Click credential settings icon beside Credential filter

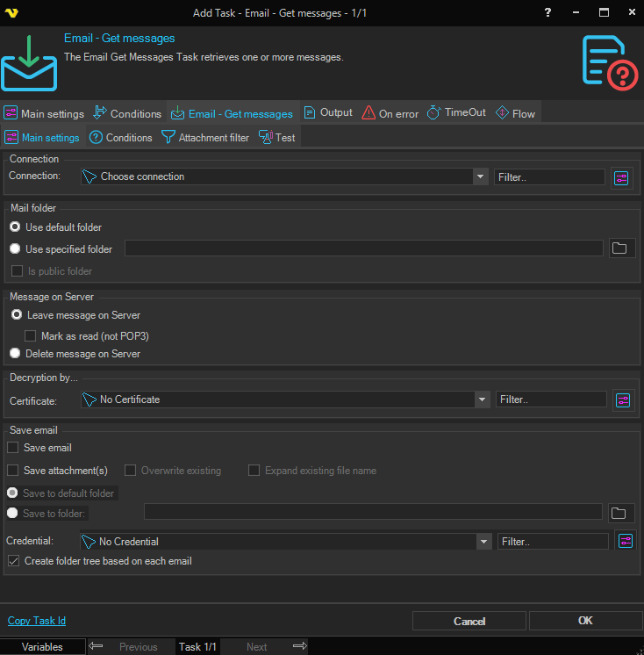coord(625,542)
